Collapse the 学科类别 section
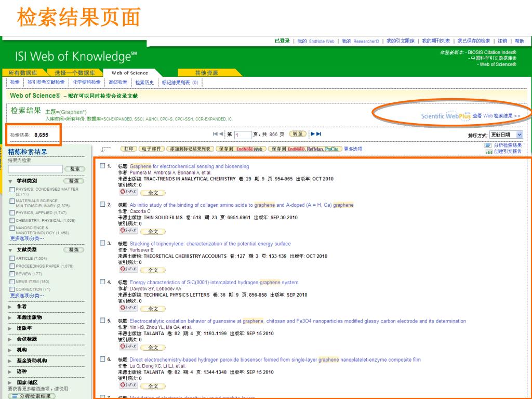This screenshot has width=532, height=399. point(10,181)
